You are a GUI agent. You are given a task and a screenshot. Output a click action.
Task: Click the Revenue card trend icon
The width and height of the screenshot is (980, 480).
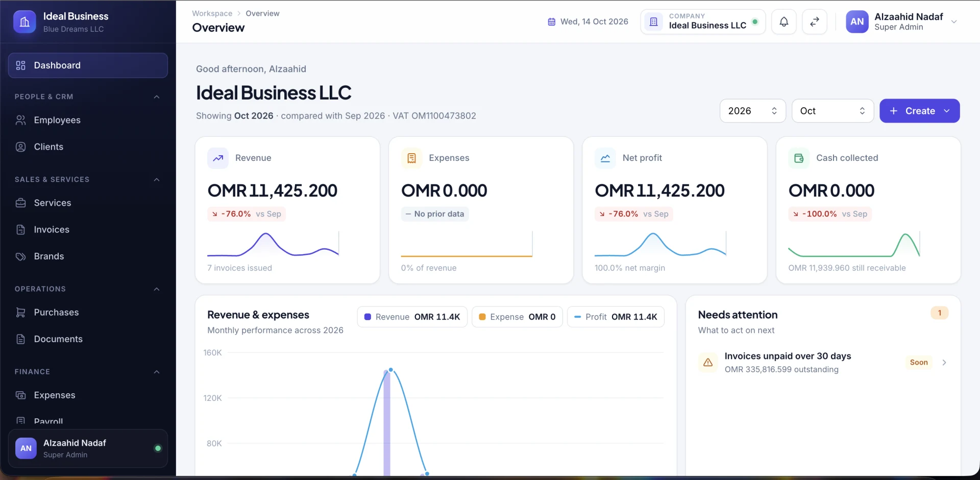tap(218, 158)
